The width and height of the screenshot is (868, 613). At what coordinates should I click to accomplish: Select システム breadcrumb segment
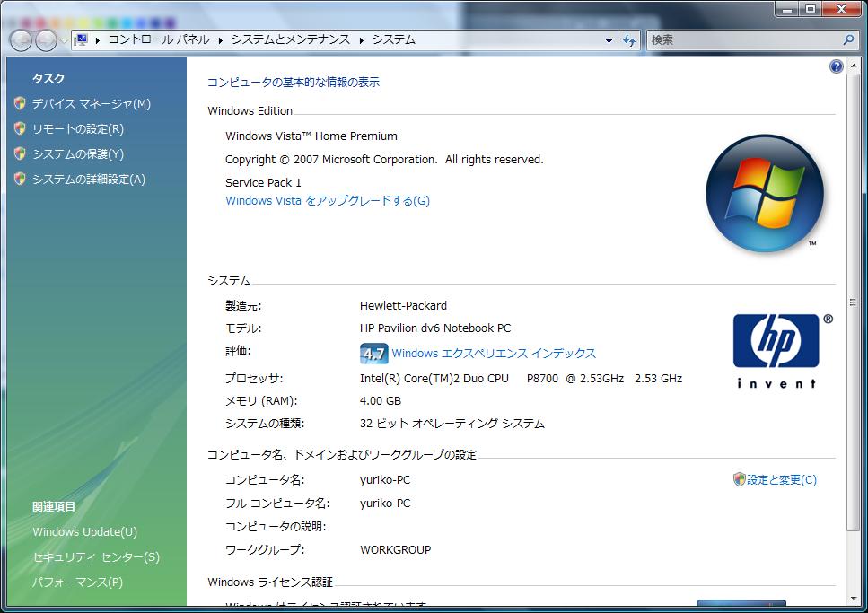pos(393,39)
